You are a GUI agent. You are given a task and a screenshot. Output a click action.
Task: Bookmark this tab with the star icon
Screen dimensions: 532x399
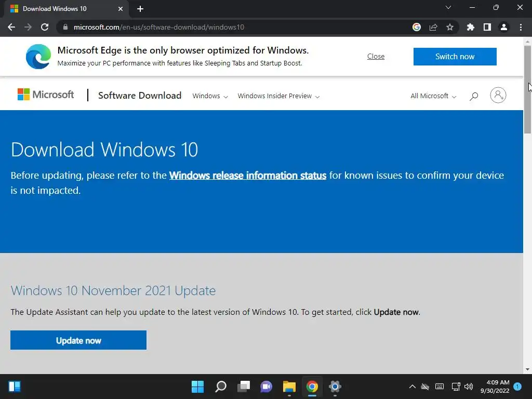[450, 27]
